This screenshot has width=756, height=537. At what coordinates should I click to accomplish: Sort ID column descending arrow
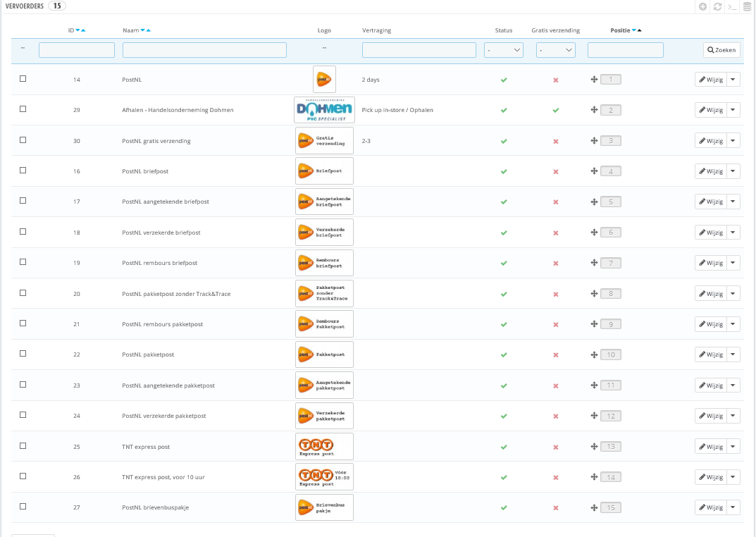78,30
